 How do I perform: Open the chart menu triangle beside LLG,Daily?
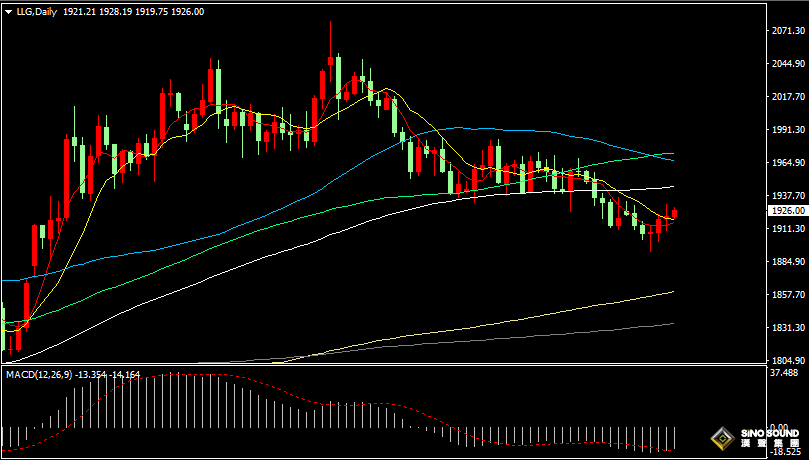click(9, 11)
